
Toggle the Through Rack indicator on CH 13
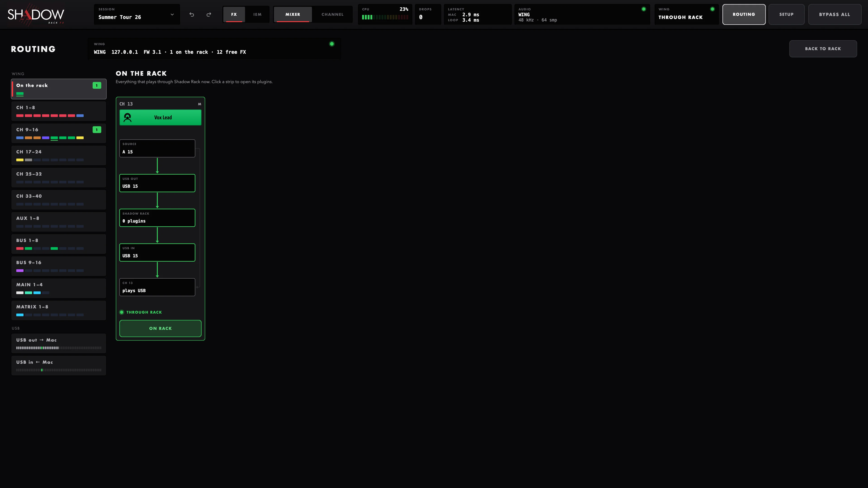[141, 312]
